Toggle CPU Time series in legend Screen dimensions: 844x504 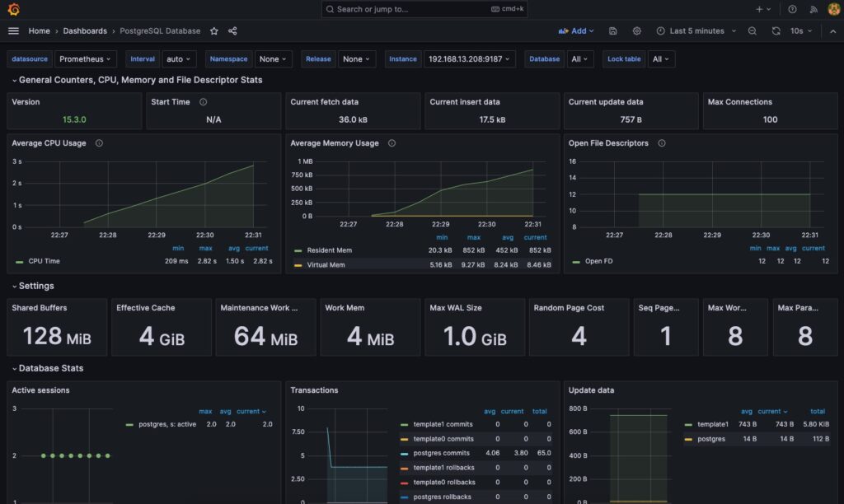pos(45,261)
